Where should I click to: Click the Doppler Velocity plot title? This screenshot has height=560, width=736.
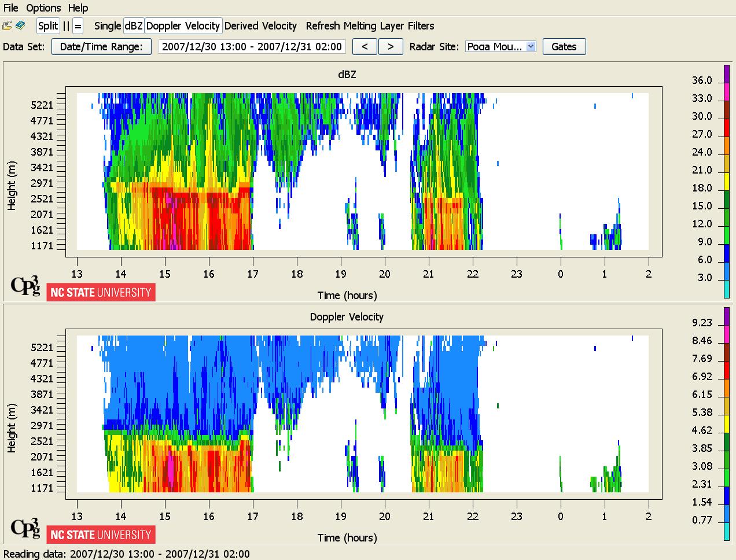(x=347, y=317)
